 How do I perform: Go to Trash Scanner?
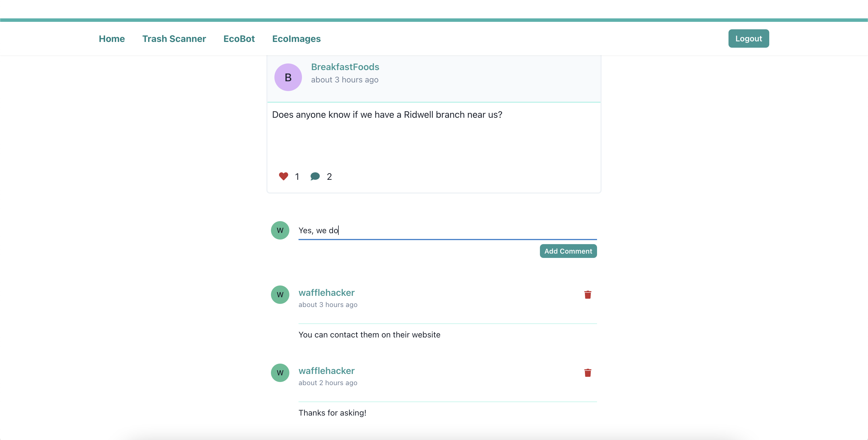click(x=174, y=39)
